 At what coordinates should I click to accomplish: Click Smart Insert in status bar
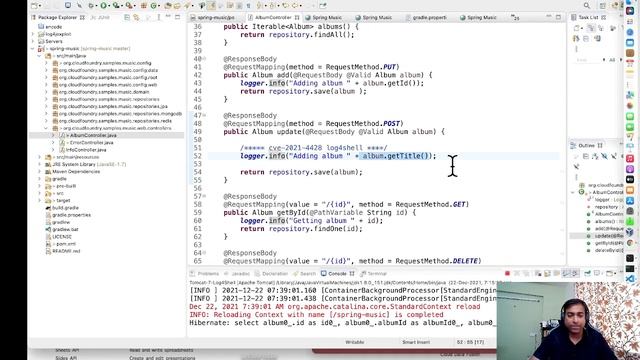(416, 342)
